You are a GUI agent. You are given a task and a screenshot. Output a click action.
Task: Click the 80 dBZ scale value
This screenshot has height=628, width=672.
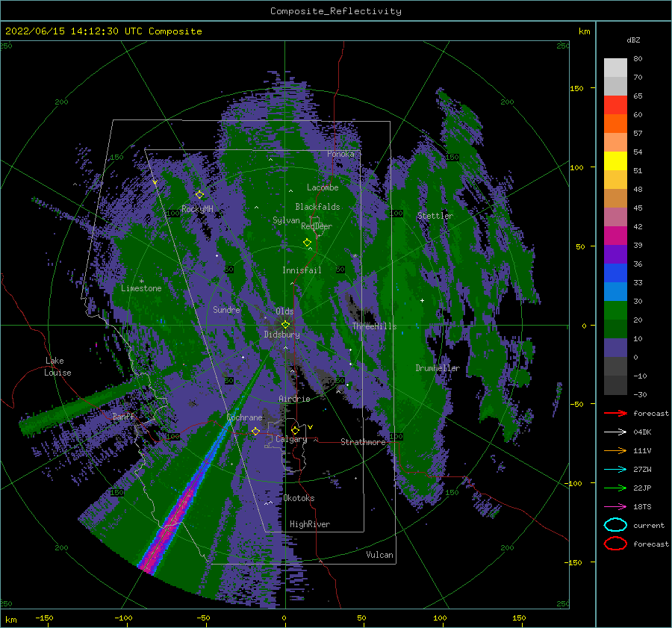tap(638, 59)
